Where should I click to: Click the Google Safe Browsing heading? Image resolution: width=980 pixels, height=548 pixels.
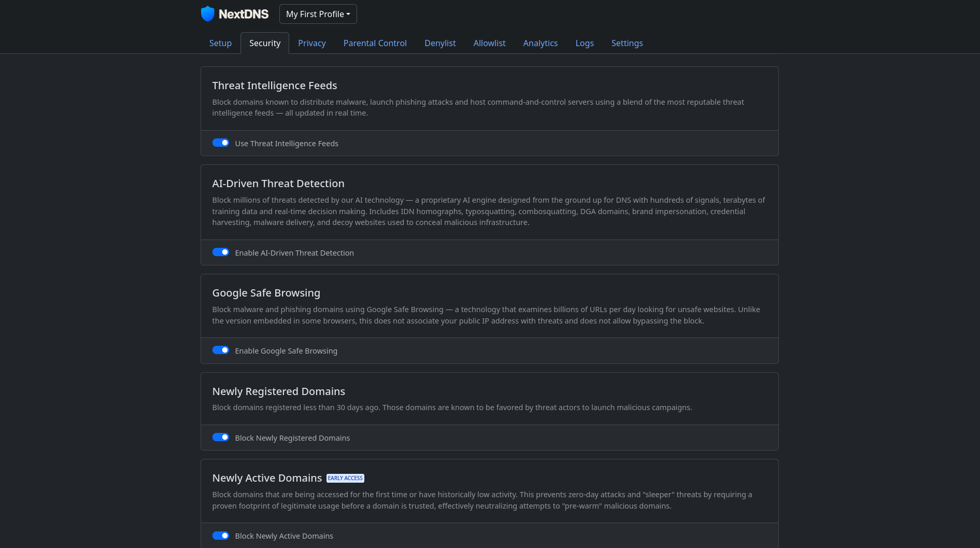(266, 293)
